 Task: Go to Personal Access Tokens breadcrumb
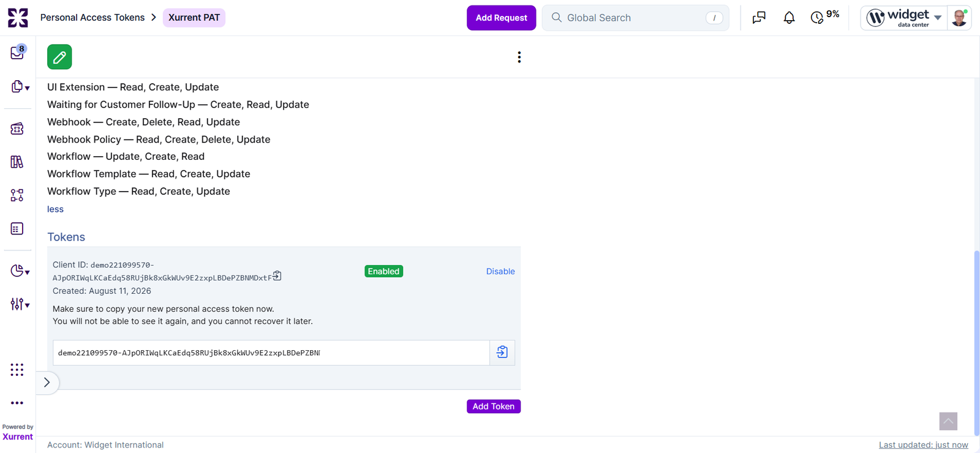pyautogui.click(x=92, y=18)
